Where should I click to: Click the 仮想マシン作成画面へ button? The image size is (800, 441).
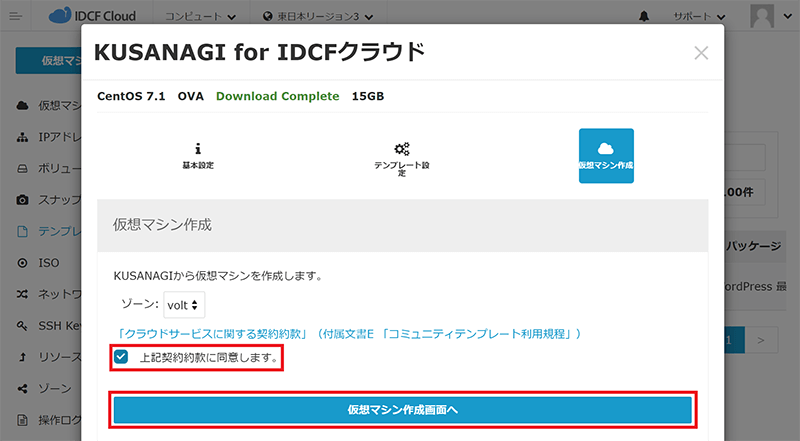click(x=402, y=410)
